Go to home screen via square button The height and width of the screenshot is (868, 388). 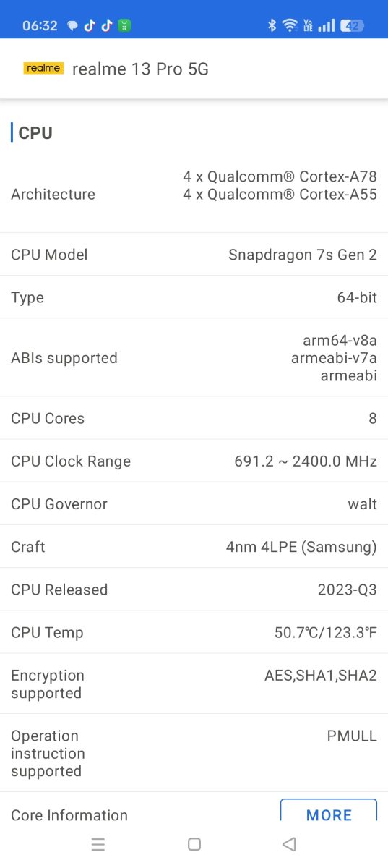click(194, 844)
